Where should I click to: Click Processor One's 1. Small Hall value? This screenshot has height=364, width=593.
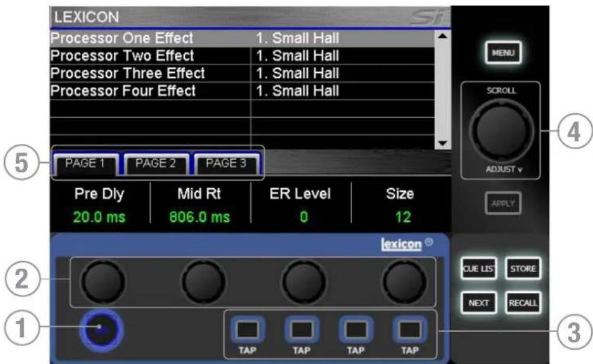[x=297, y=38]
